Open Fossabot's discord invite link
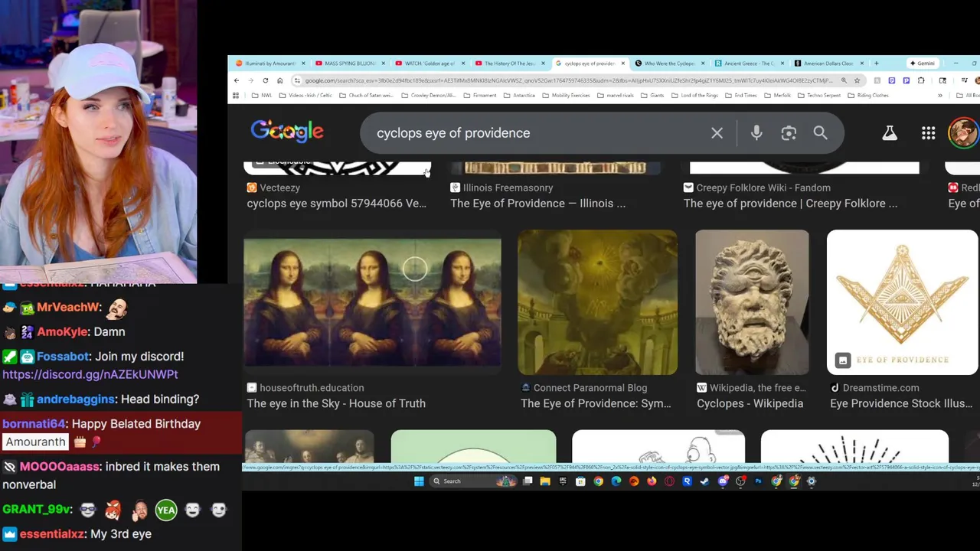Viewport: 980px width, 551px height. click(90, 374)
